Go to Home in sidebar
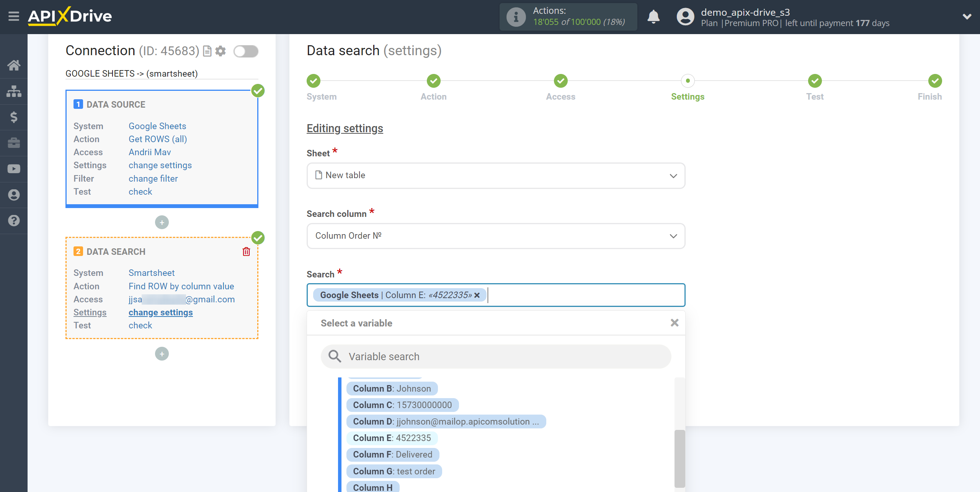The width and height of the screenshot is (980, 492). pos(14,65)
